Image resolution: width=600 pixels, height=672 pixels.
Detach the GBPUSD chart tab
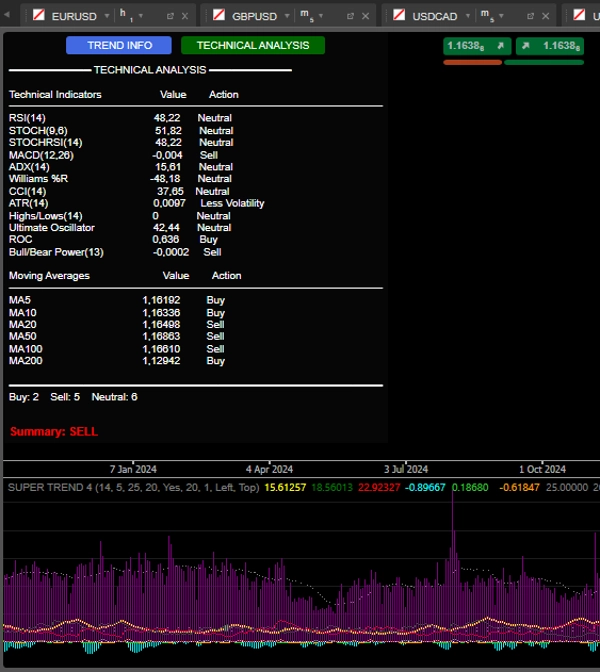(x=350, y=16)
